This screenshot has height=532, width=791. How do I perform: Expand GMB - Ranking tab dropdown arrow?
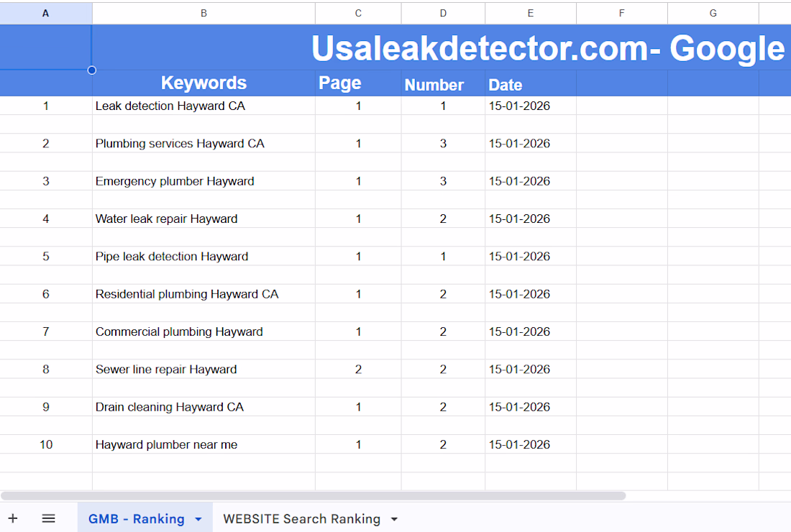coord(198,519)
